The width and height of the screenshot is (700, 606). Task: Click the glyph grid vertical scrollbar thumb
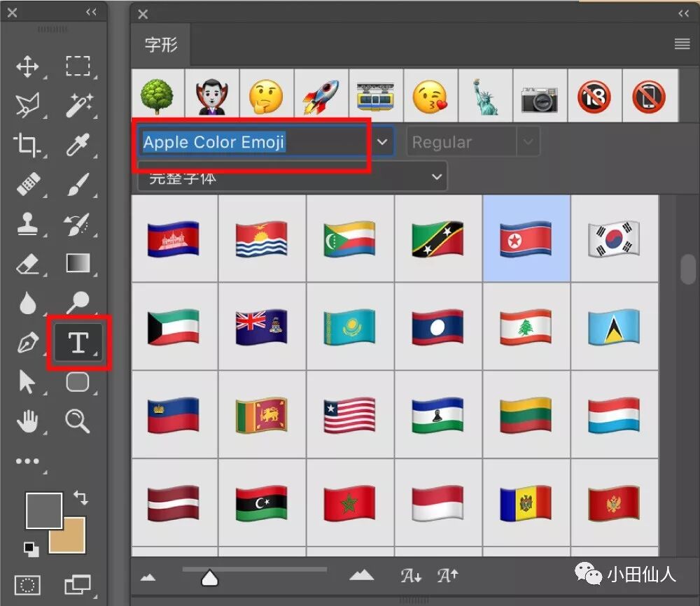688,269
